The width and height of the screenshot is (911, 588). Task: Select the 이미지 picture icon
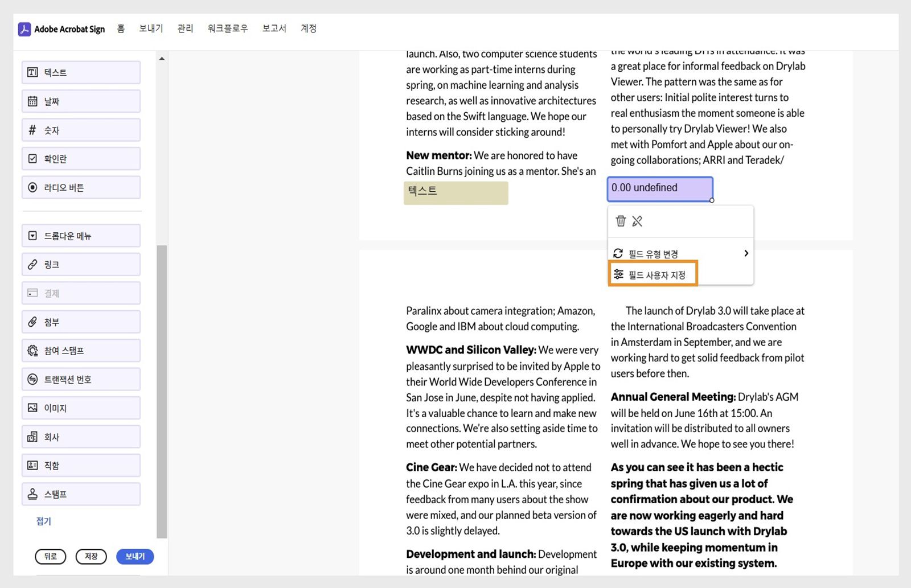(x=32, y=408)
